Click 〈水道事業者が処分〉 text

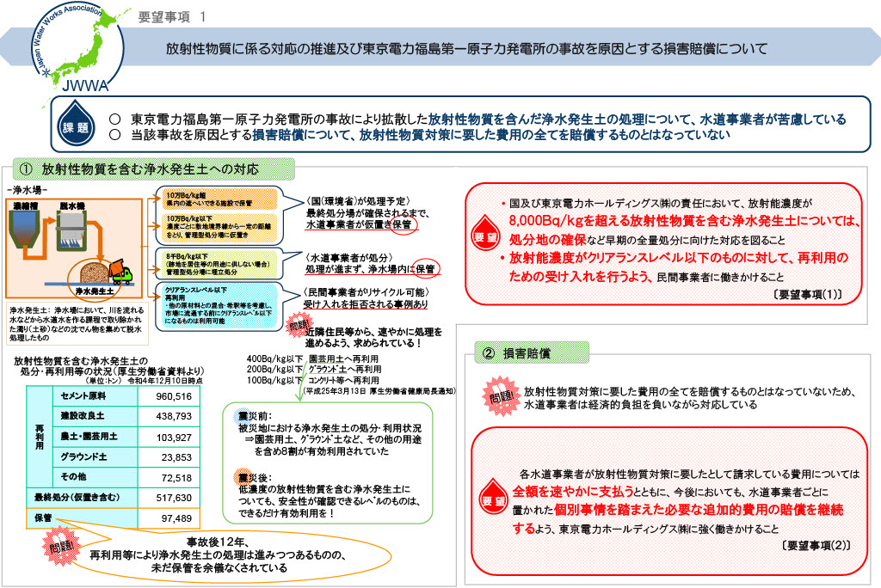(x=349, y=257)
